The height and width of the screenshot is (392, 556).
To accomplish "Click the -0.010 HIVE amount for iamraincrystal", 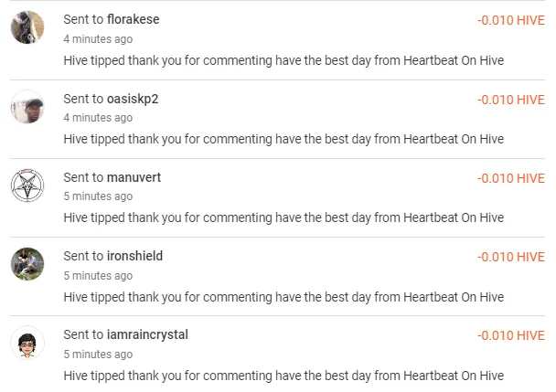I will (x=510, y=335).
